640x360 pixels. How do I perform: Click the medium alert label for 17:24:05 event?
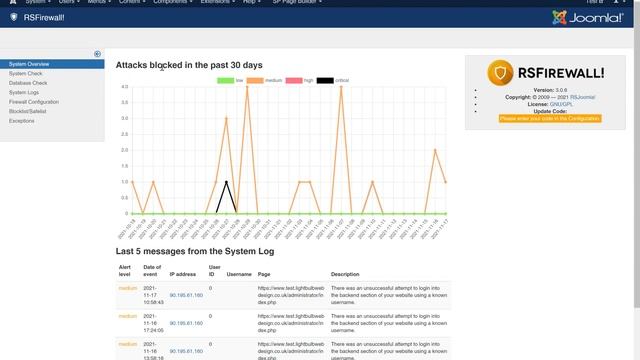(x=128, y=316)
